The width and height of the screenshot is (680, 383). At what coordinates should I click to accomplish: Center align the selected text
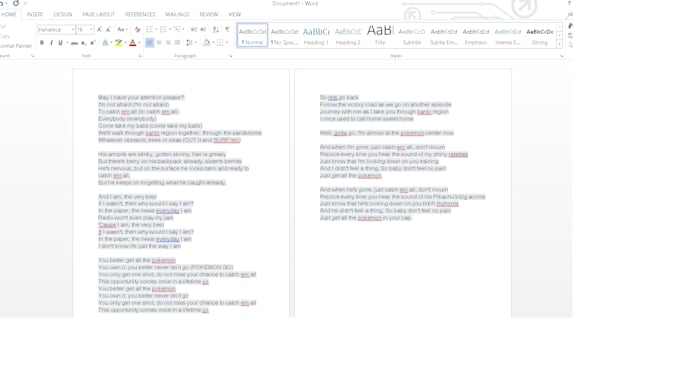[159, 43]
